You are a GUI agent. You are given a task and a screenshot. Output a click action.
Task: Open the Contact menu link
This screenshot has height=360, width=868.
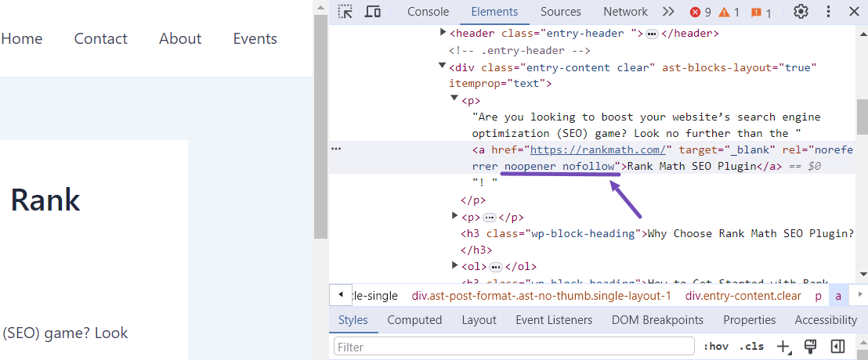[x=101, y=38]
